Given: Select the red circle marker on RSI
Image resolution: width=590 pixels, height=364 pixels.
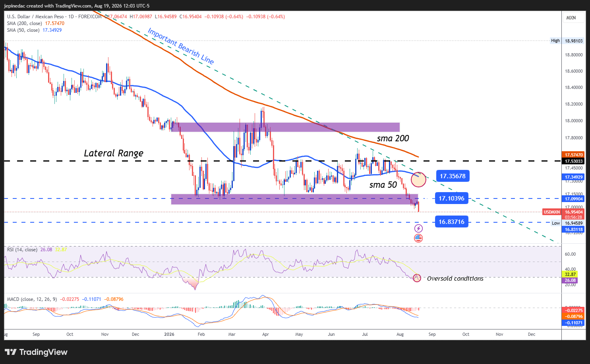Looking at the screenshot, I should pos(417,278).
